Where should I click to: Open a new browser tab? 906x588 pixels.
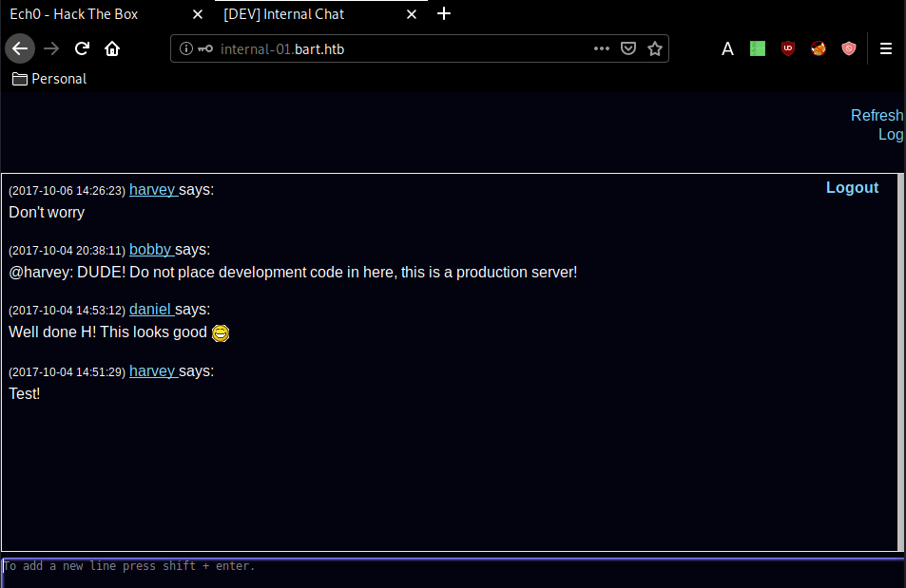[443, 14]
